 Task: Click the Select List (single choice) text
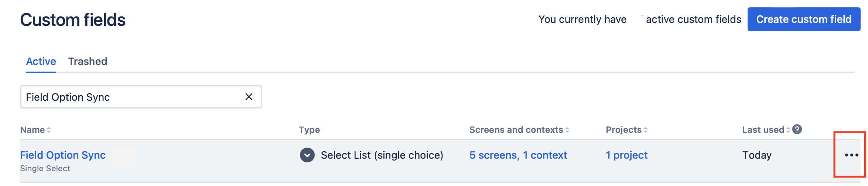(x=382, y=155)
